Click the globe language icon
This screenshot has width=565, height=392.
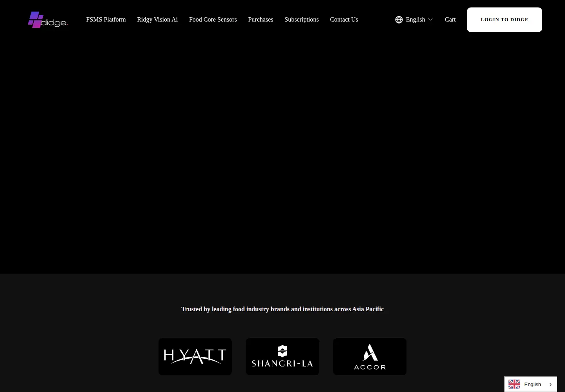[x=399, y=20]
